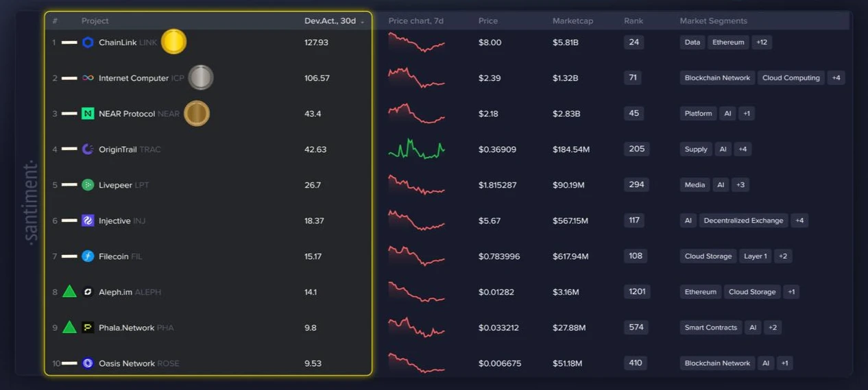Click the Marketcap column header
This screenshot has height=390, width=868.
point(573,21)
